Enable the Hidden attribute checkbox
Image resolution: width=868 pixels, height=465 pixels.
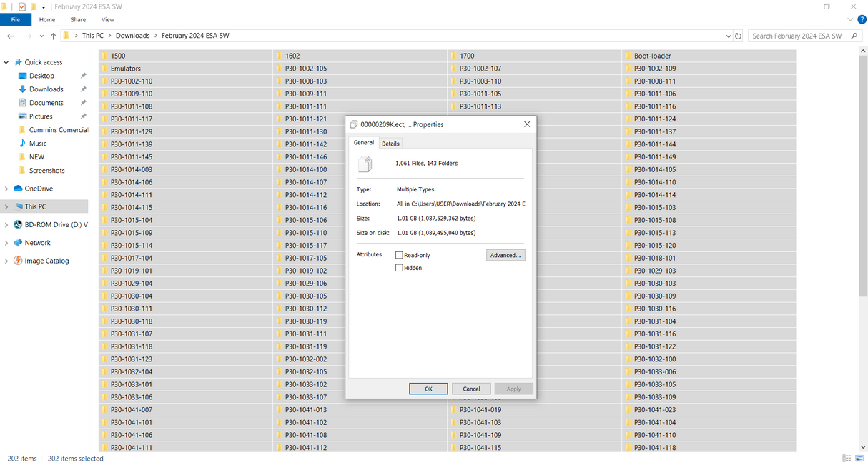pyautogui.click(x=399, y=267)
